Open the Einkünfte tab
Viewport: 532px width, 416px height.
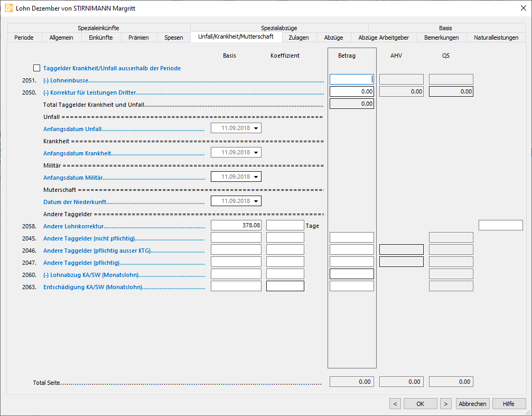coord(101,38)
